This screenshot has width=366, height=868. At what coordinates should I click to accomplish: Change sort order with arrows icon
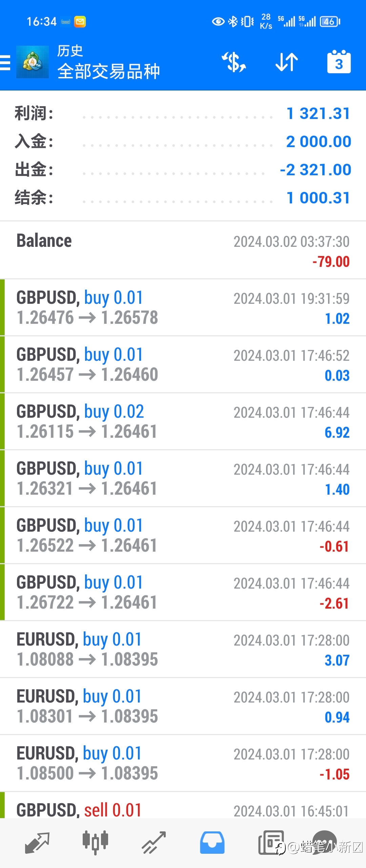pyautogui.click(x=287, y=62)
